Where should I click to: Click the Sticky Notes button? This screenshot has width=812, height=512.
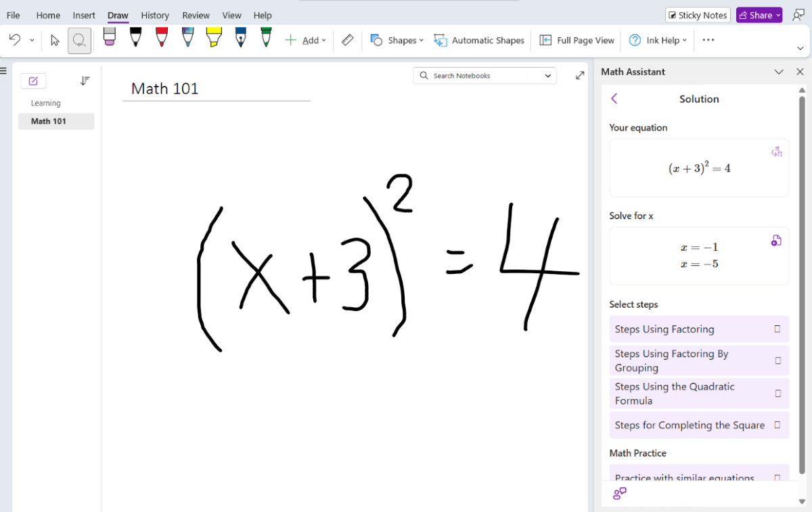pos(697,15)
